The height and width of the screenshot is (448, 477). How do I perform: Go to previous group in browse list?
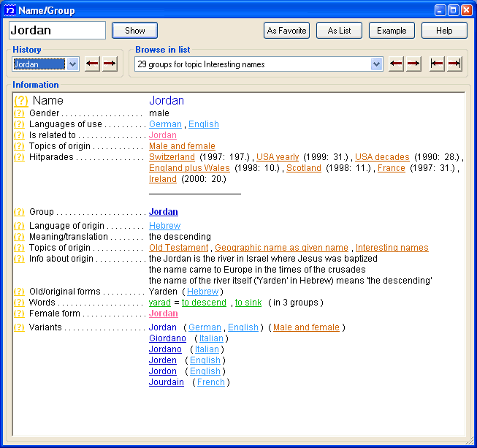(x=396, y=64)
